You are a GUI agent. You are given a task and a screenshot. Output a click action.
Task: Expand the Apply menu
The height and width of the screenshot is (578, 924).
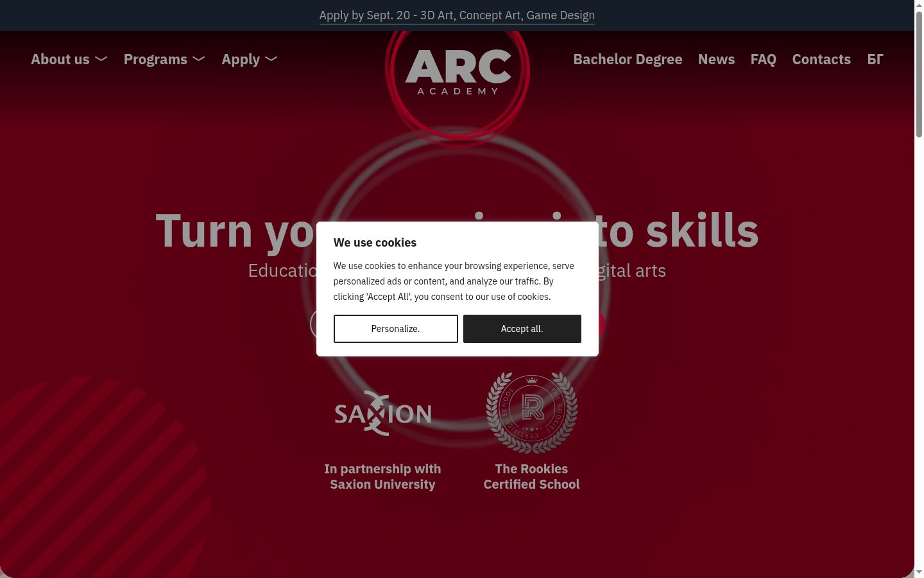(250, 59)
